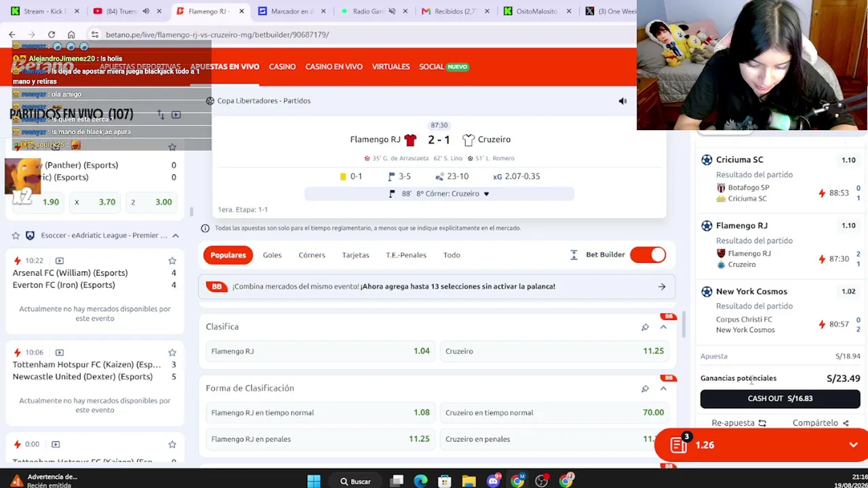The width and height of the screenshot is (868, 488).
Task: Switch to the Recibidos Gmail browser tab
Action: point(456,12)
